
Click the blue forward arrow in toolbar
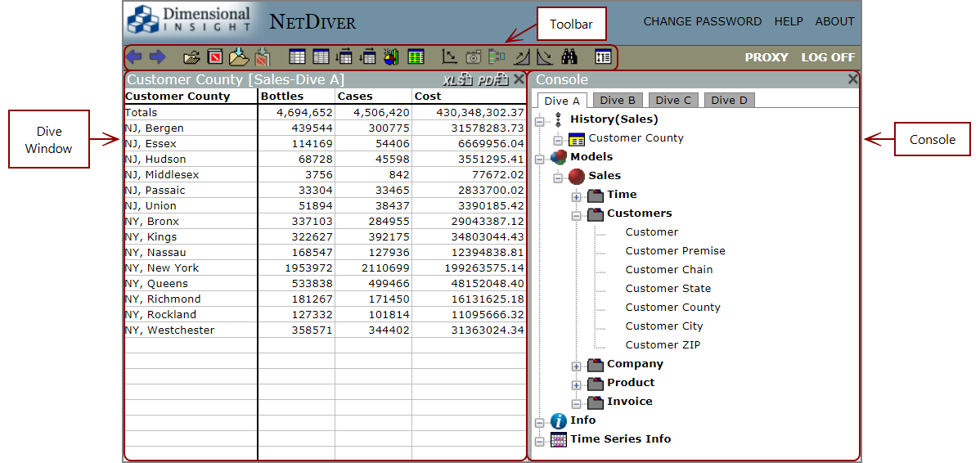pyautogui.click(x=157, y=57)
